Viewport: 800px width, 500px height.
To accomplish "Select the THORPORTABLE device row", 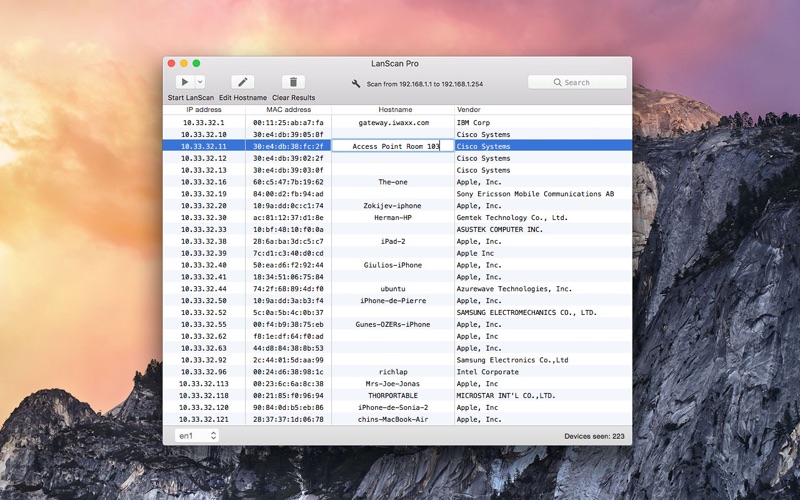I will pyautogui.click(x=393, y=395).
